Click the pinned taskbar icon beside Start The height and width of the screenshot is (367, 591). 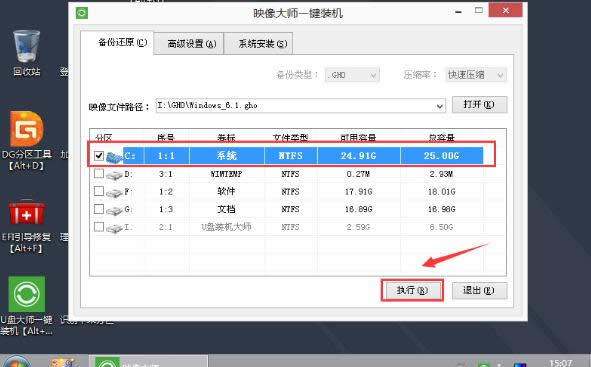click(x=63, y=362)
